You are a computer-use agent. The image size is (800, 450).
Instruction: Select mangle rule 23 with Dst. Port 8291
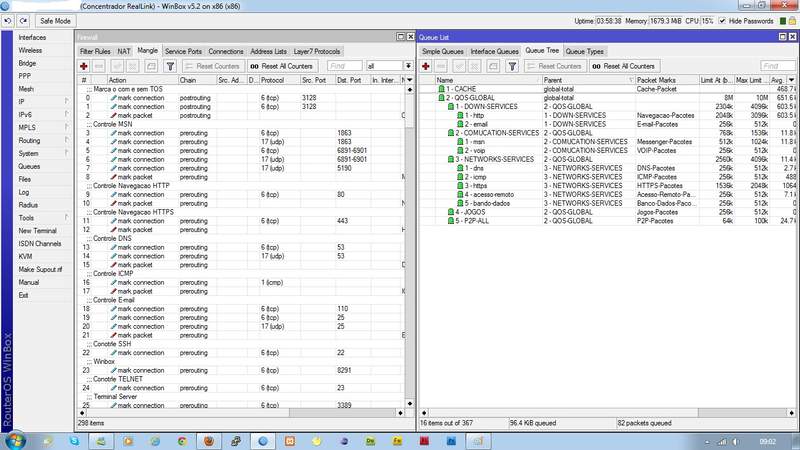242,370
